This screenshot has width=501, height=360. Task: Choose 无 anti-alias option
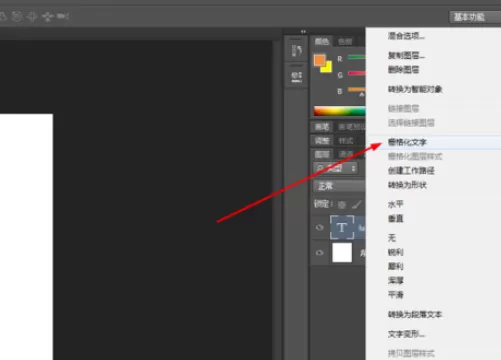point(392,238)
